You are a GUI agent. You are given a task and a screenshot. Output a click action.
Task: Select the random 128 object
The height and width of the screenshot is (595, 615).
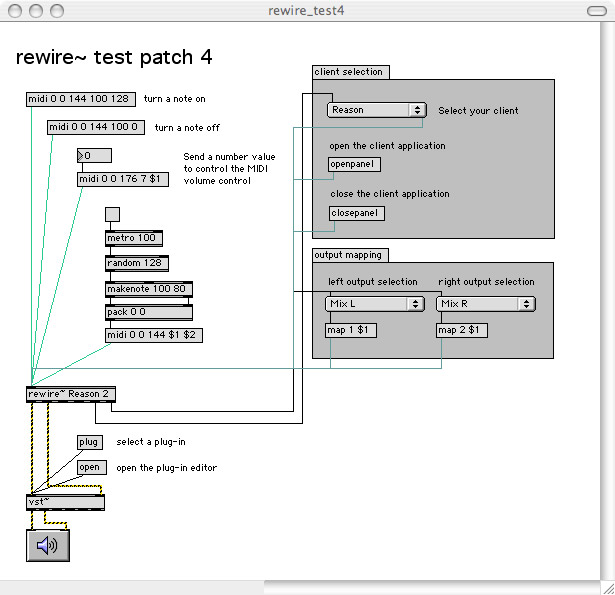[136, 263]
